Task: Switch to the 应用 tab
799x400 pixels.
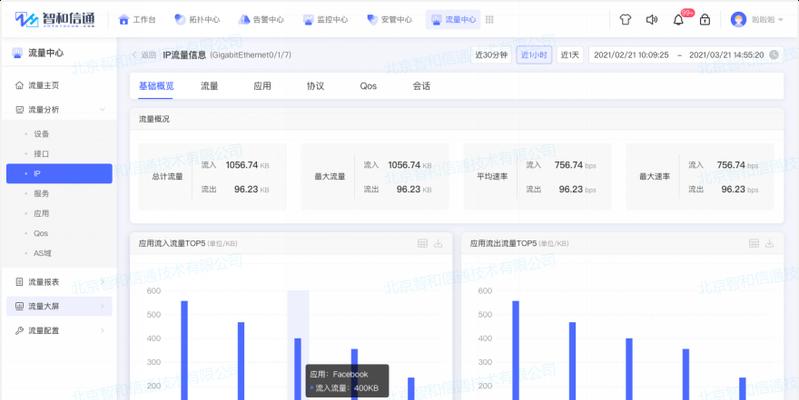Action: [262, 86]
